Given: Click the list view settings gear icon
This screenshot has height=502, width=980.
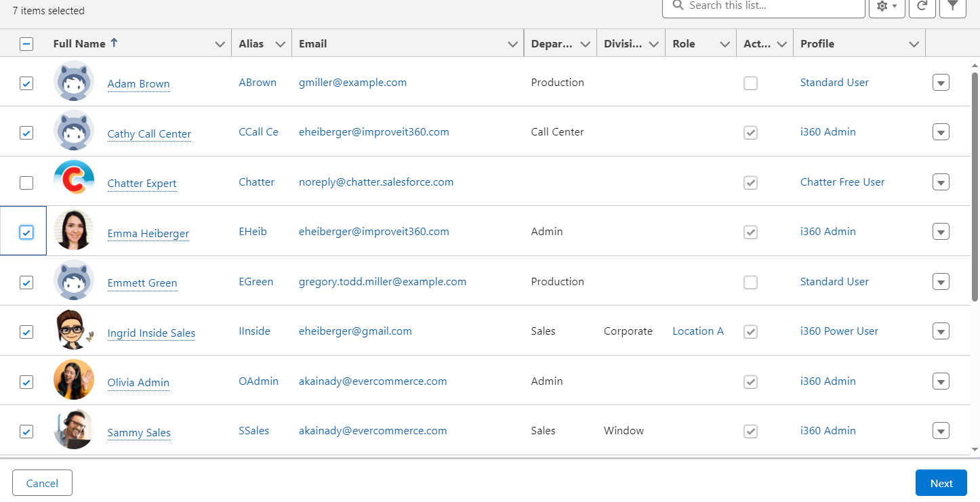Looking at the screenshot, I should click(886, 6).
